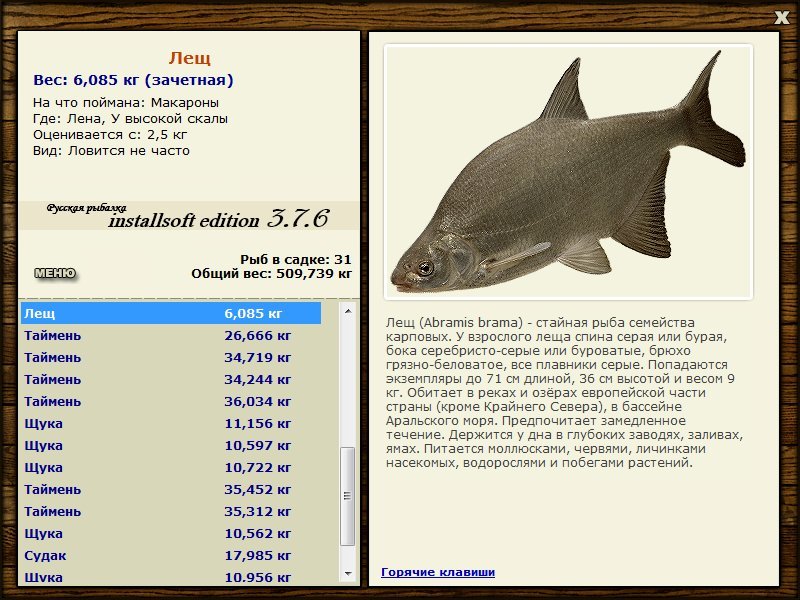Select the Таймень 36,034 кг entry

click(171, 402)
